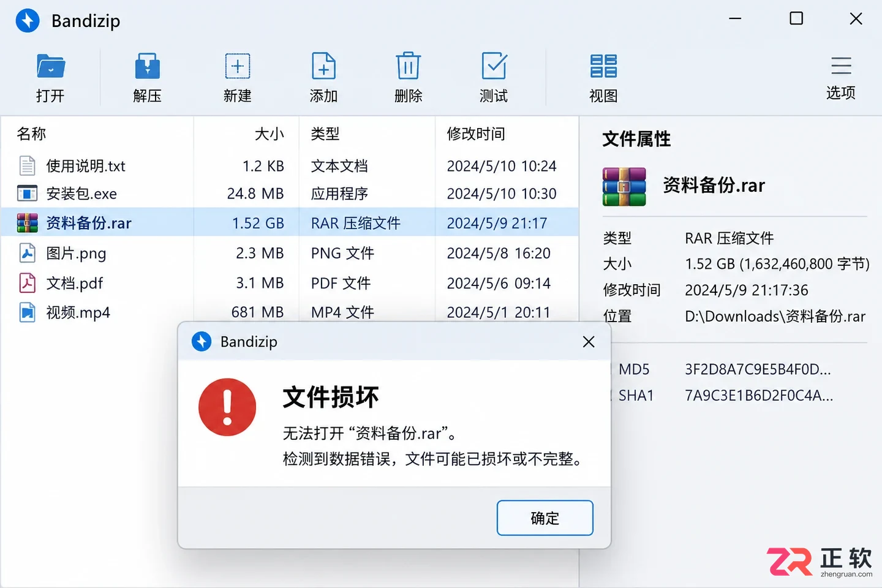
Task: Minimize the Bandizip main window
Action: click(x=735, y=18)
